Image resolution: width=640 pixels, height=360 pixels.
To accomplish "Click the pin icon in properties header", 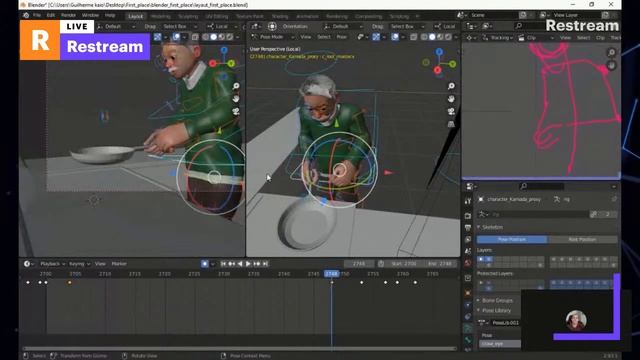I will pos(614,199).
